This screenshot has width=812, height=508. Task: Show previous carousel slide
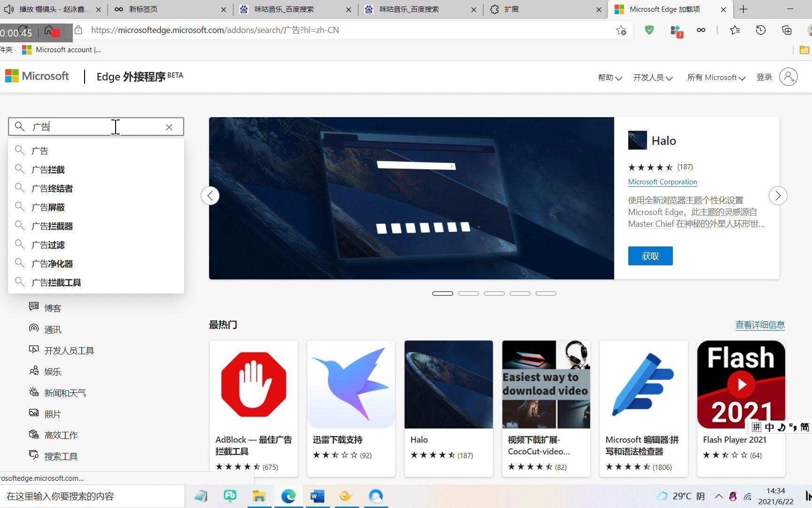210,196
